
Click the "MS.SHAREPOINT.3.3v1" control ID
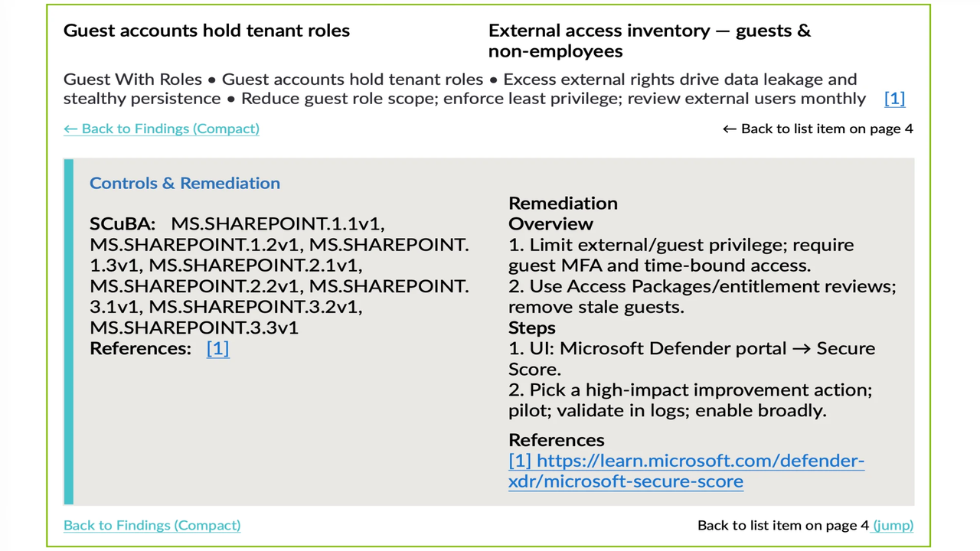pos(194,328)
